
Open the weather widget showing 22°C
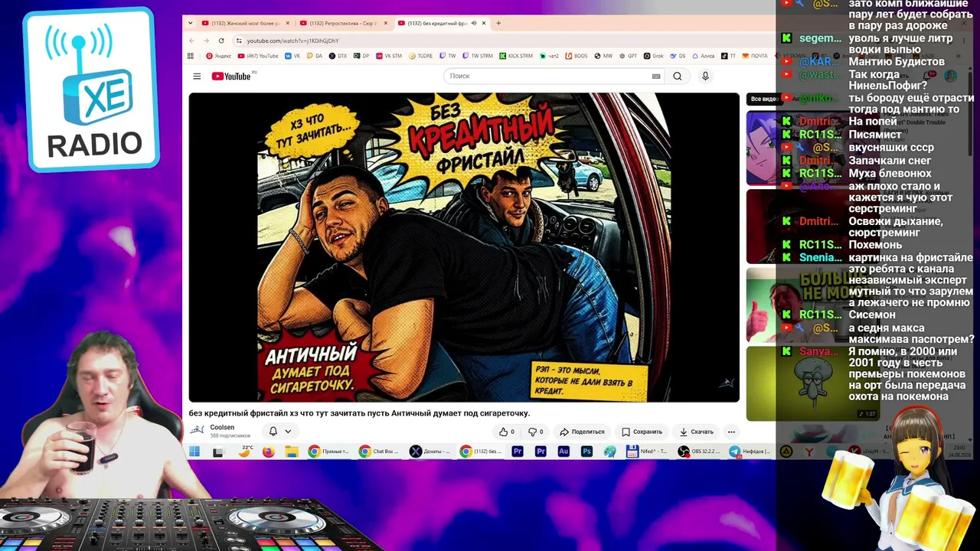click(x=245, y=452)
